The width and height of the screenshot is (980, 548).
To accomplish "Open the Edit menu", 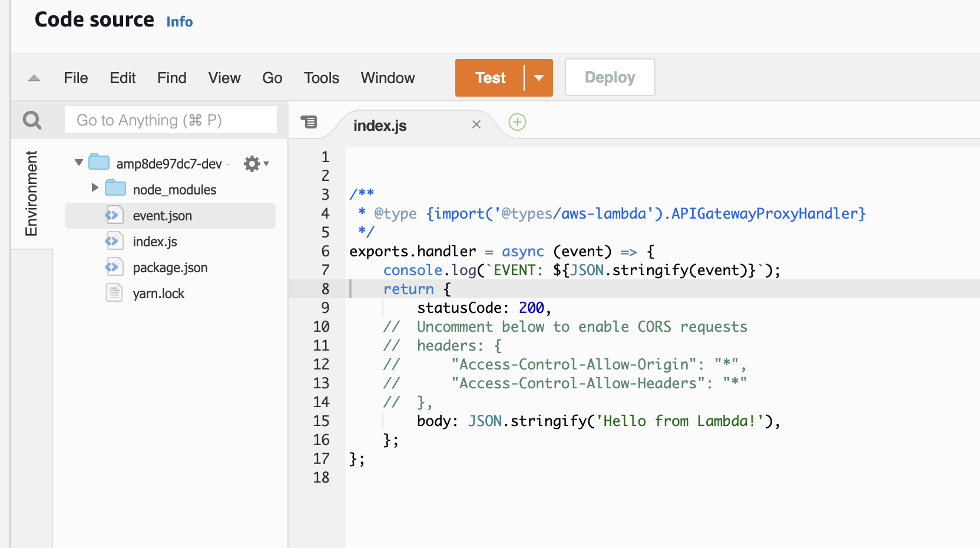I will (x=122, y=78).
